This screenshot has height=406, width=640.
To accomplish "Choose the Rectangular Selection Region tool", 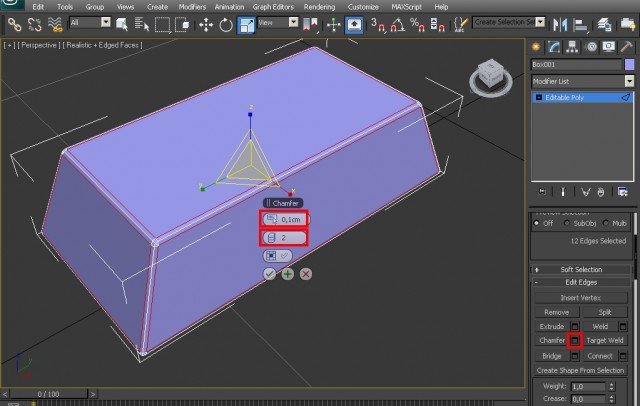I will pos(162,25).
